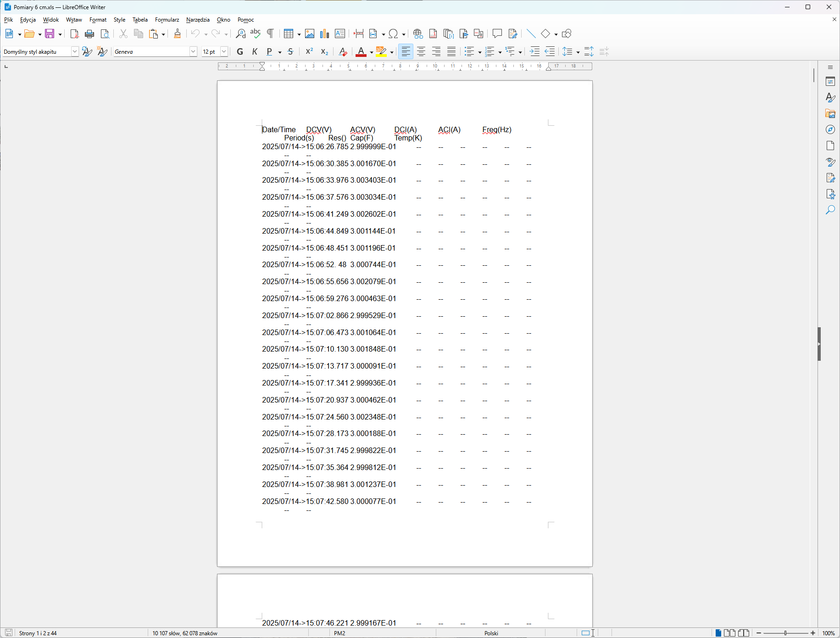Clone formatting with the paintbrush icon
840x638 pixels.
coord(178,34)
